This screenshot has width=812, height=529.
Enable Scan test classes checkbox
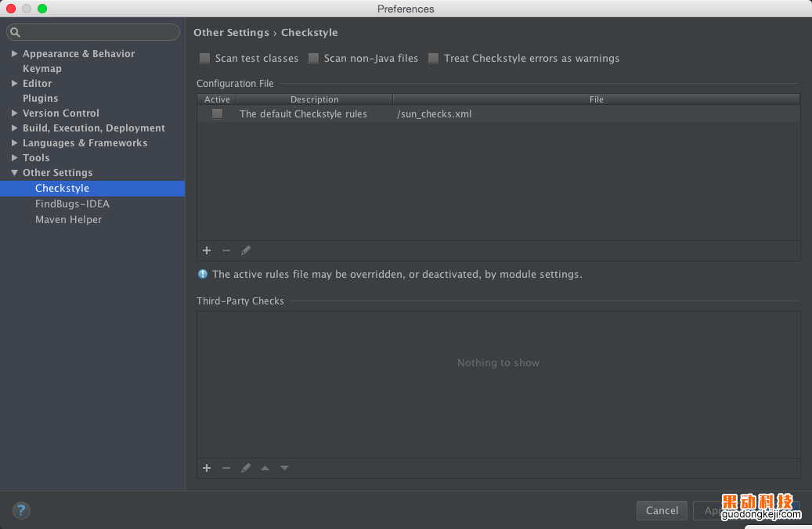pyautogui.click(x=205, y=59)
